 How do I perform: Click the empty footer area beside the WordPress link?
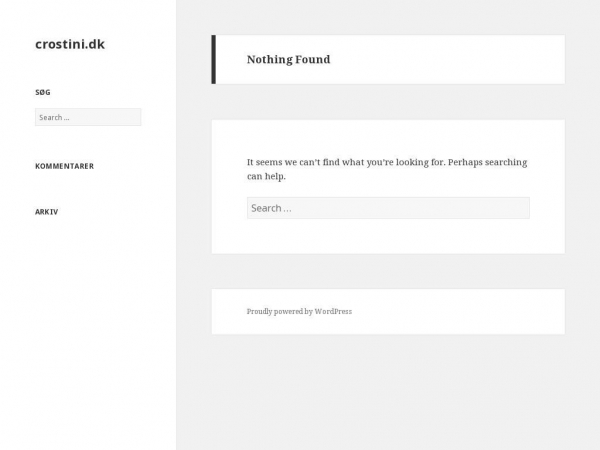455,311
